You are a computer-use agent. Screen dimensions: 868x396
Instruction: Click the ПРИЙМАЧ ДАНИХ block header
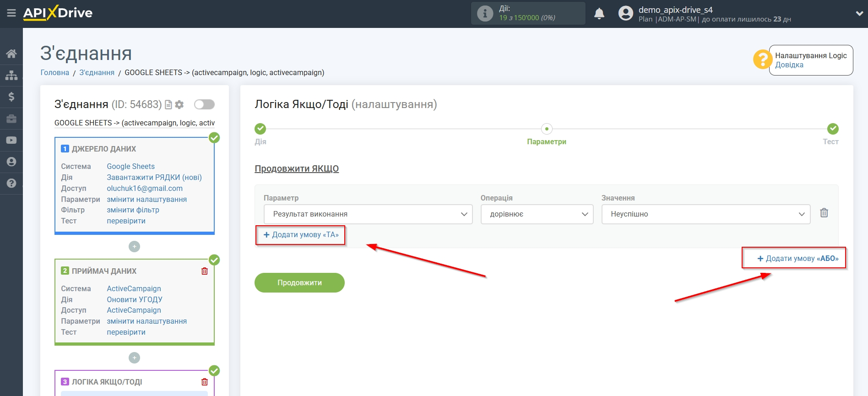104,271
